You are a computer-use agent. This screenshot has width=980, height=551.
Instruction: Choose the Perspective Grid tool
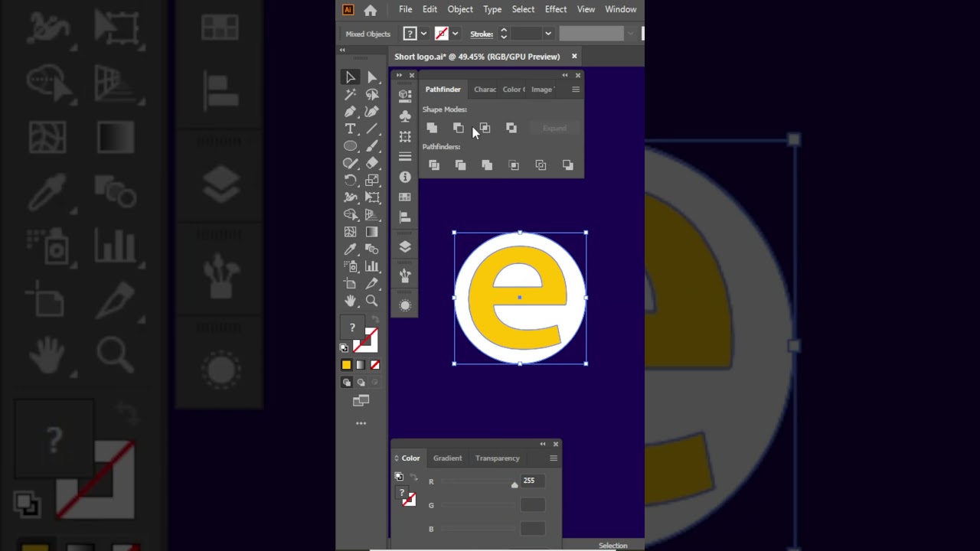372,215
